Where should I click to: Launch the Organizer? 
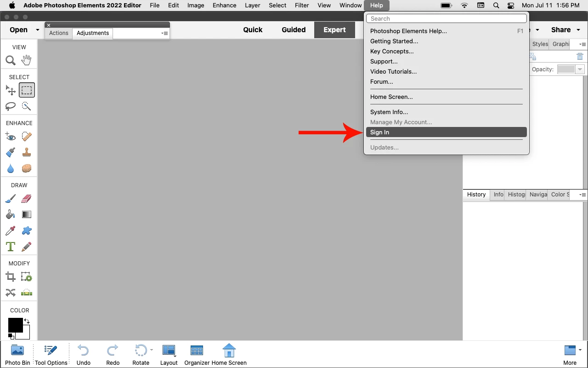tap(197, 355)
